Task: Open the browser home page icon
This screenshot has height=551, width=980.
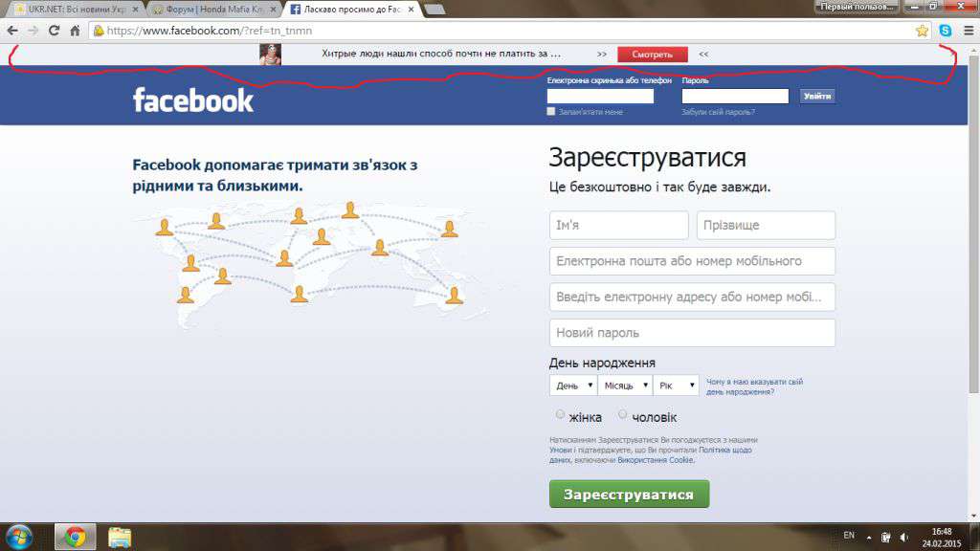Action: [x=75, y=31]
